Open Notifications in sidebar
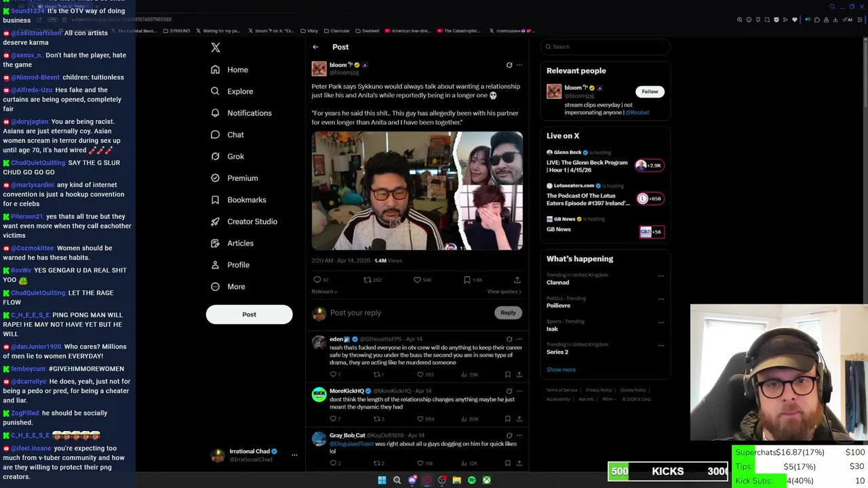Screen dimensions: 868x488 [x=241, y=113]
